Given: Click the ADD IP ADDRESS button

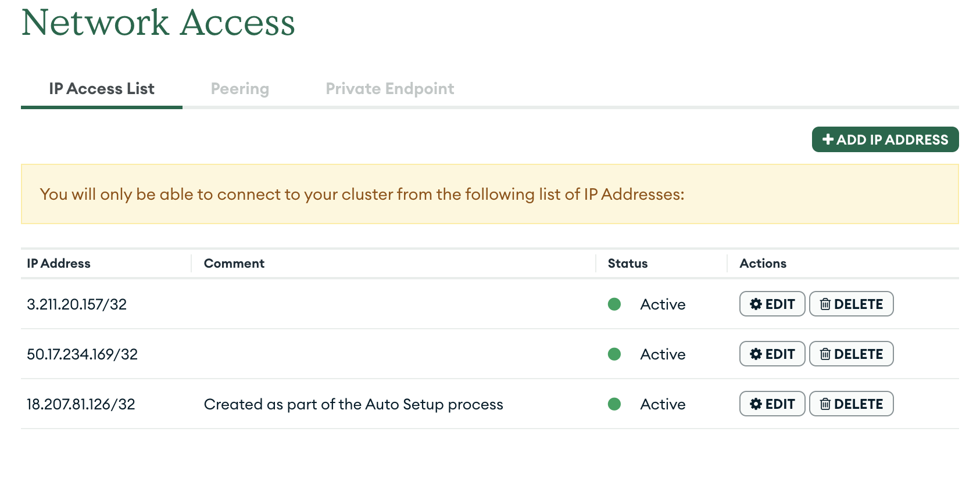Looking at the screenshot, I should pos(885,139).
